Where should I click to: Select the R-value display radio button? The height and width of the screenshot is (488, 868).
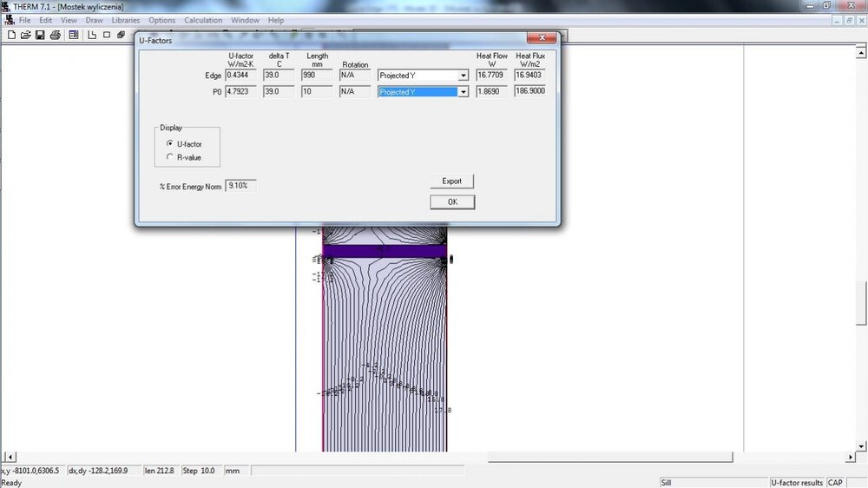pos(169,157)
